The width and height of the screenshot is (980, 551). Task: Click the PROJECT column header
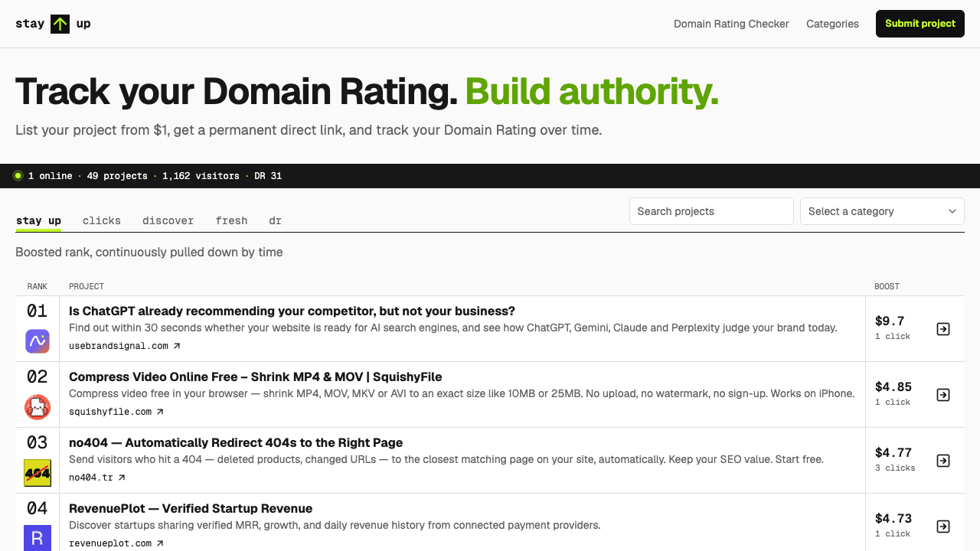[x=87, y=286]
